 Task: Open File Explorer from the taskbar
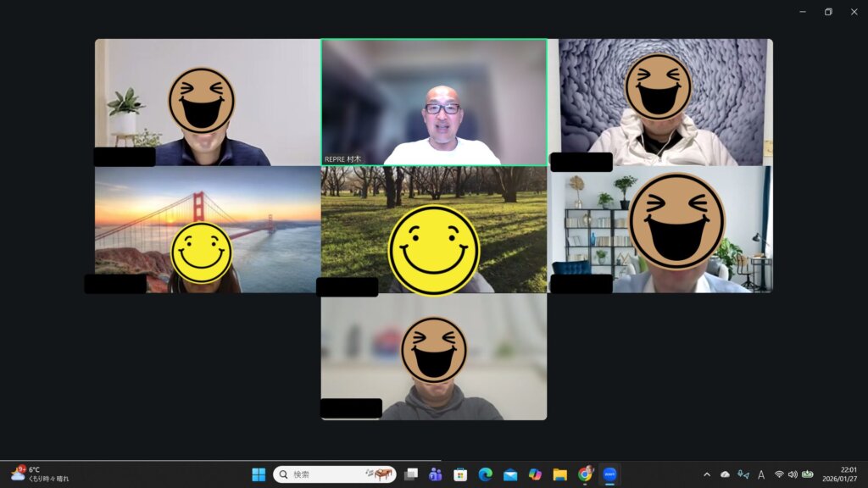pos(559,474)
